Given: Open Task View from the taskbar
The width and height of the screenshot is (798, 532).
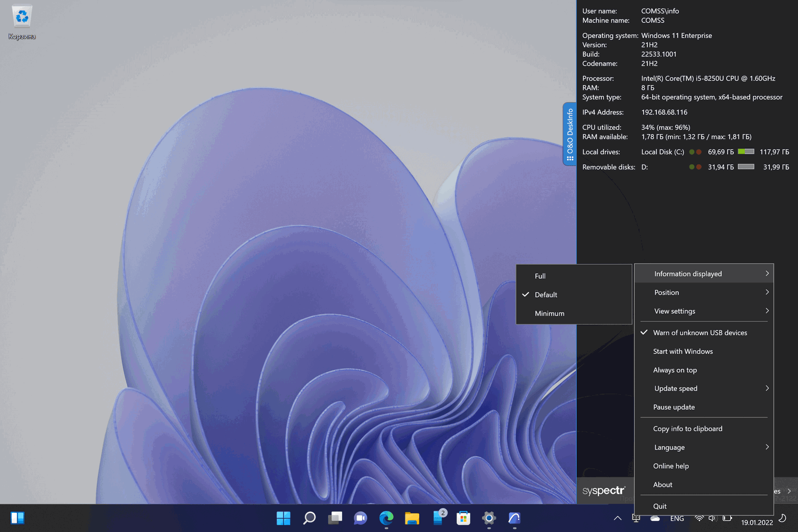Looking at the screenshot, I should tap(335, 518).
